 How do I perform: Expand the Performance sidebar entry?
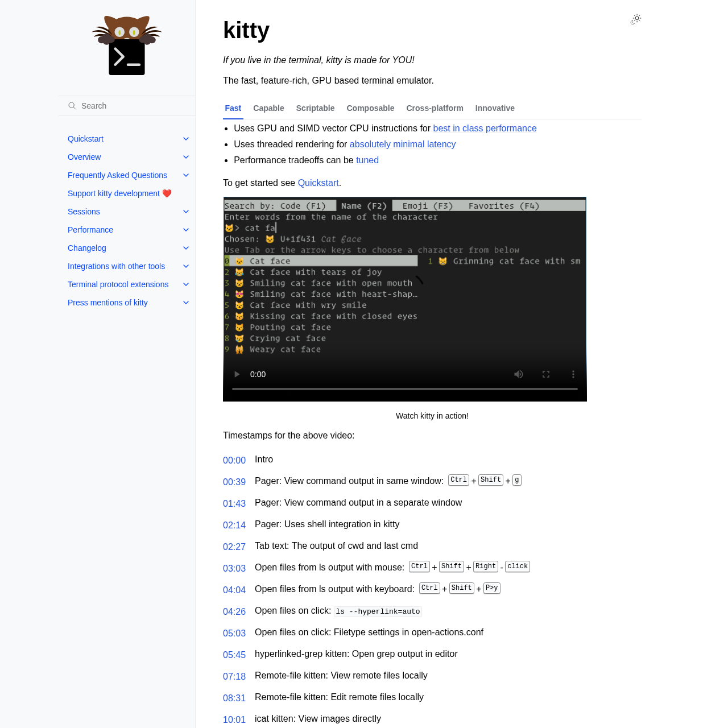point(185,229)
